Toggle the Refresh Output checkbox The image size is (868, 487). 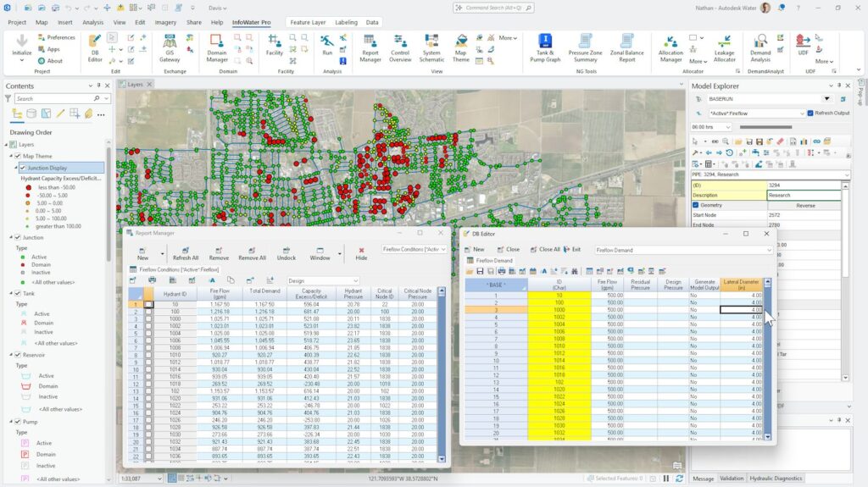click(x=810, y=113)
